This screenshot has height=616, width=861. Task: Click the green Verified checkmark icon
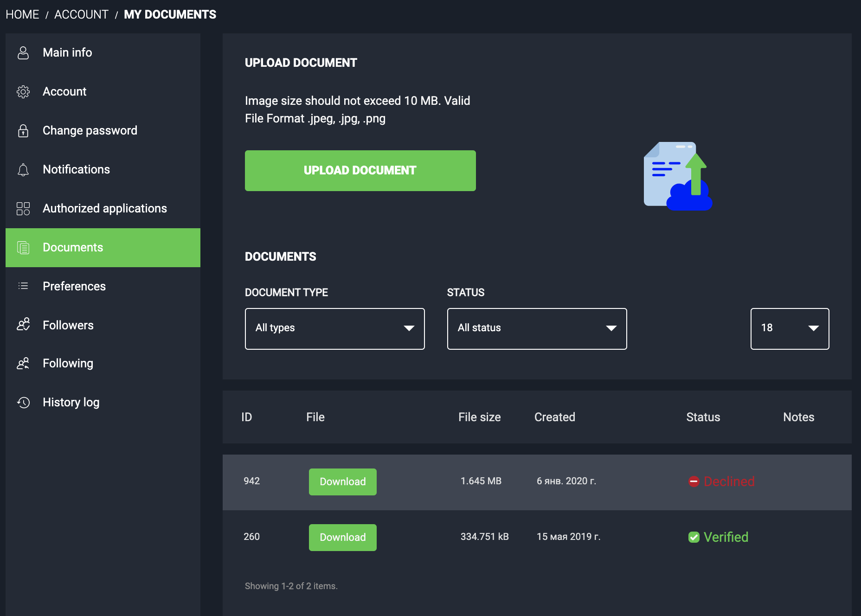694,537
